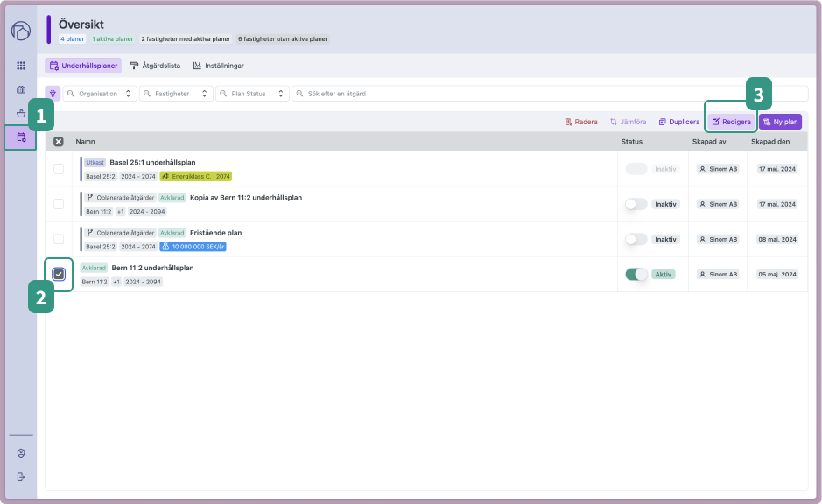Click the '1 aktiva planer' summary tag

[x=113, y=38]
